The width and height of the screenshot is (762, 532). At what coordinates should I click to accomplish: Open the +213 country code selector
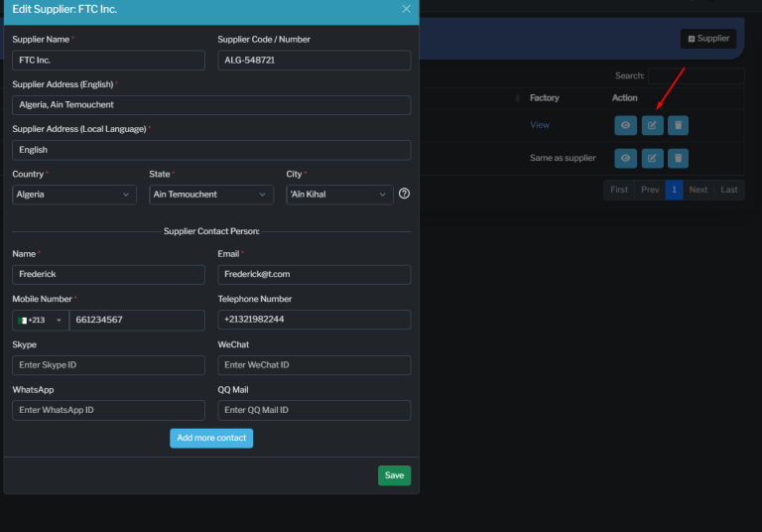pos(41,320)
